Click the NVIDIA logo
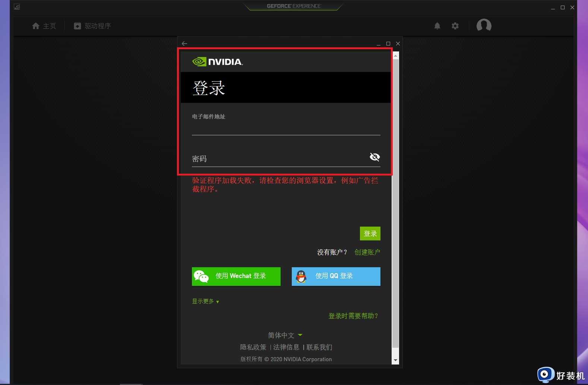The width and height of the screenshot is (588, 385). pos(218,61)
